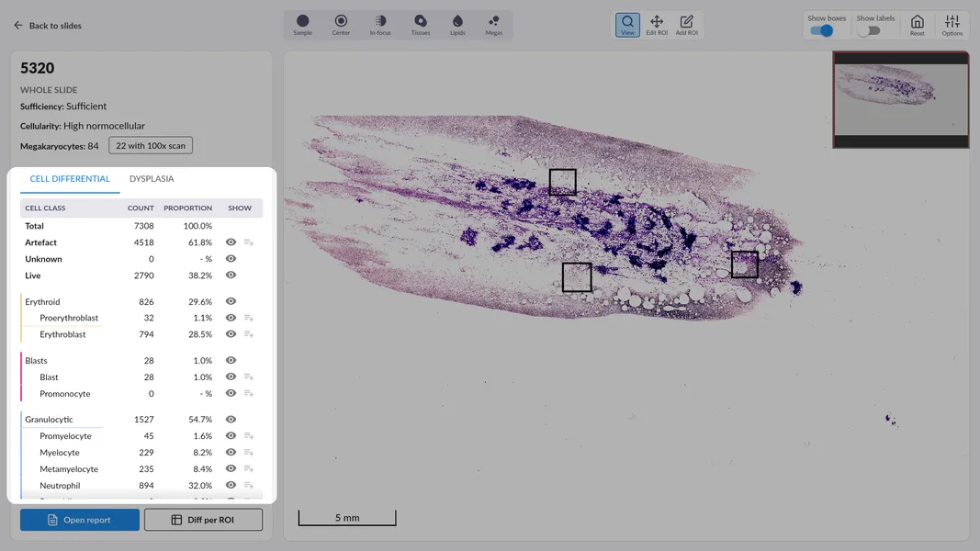Expand the Neutrophil row list icon
980x551 pixels.
(249, 486)
